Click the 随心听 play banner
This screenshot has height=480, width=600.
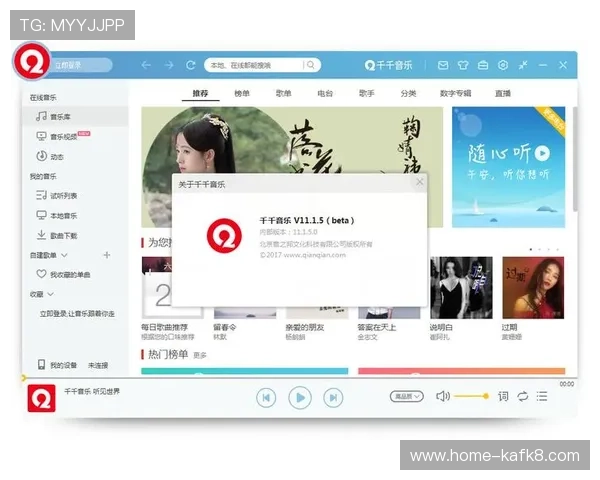[509, 167]
